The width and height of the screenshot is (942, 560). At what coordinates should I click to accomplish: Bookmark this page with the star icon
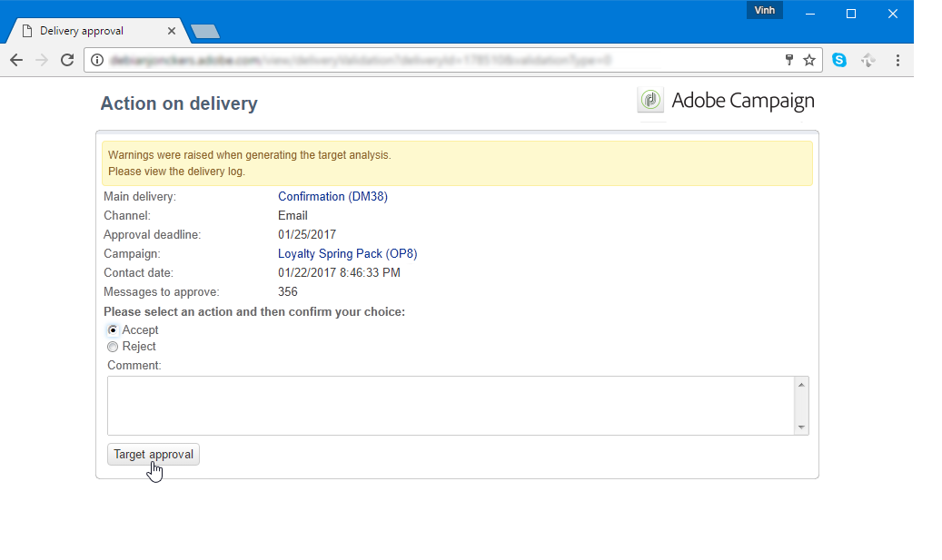pyautogui.click(x=808, y=60)
